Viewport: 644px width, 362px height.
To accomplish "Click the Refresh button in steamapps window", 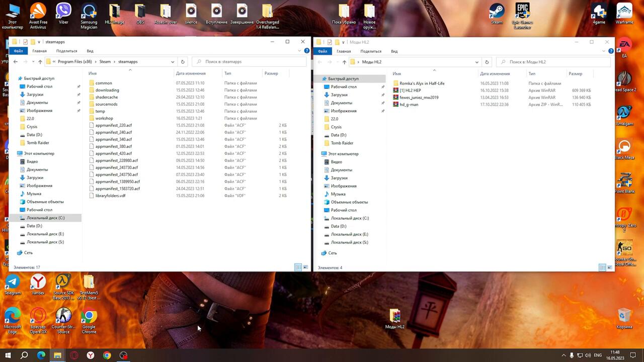I will point(183,62).
